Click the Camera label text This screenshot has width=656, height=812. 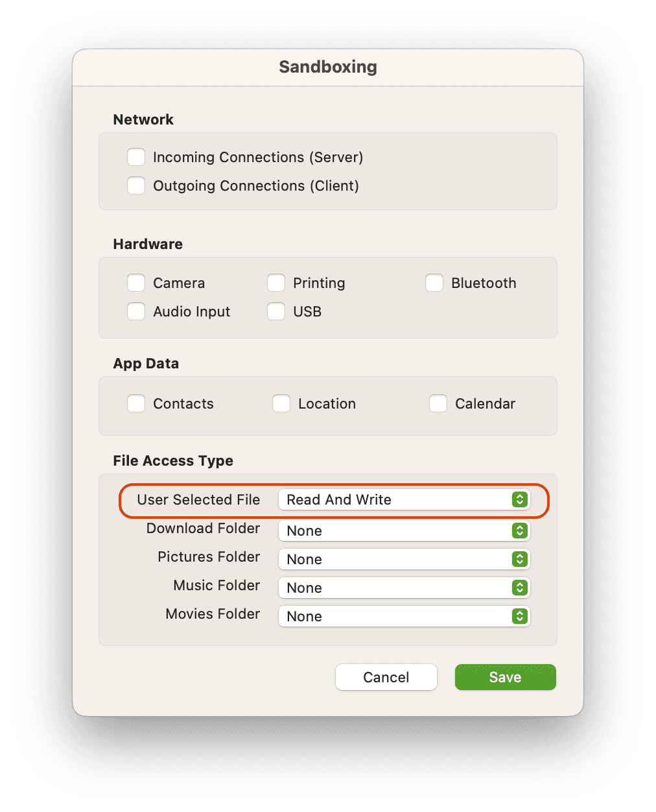(x=179, y=283)
